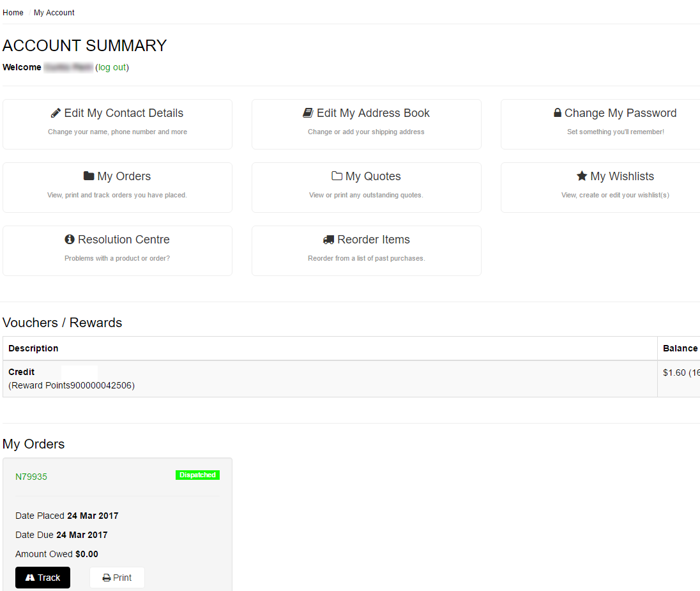Screen dimensions: 700x591
Task: Open Edit My Contact Details title
Action: (124, 113)
